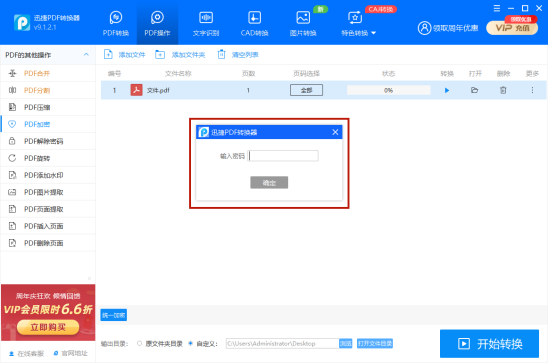Close the 迅捷PDF转换器 password dialog
Viewport: 549px width, 364px height.
pyautogui.click(x=335, y=132)
